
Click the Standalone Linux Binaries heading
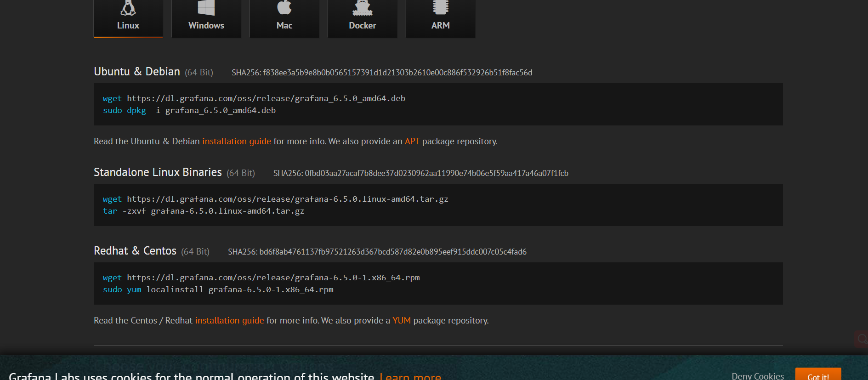pos(158,172)
